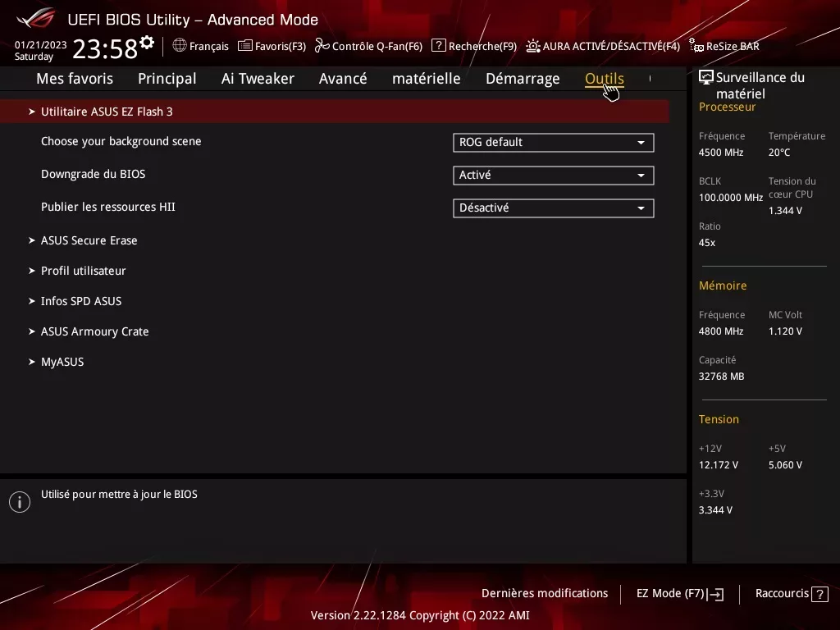Open the Choose your background scene dropdown
The width and height of the screenshot is (840, 630).
click(x=553, y=142)
